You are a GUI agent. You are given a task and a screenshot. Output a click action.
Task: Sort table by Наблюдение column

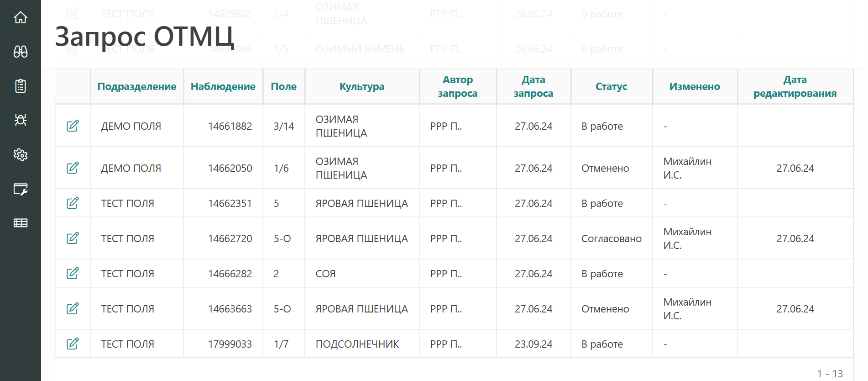[223, 86]
